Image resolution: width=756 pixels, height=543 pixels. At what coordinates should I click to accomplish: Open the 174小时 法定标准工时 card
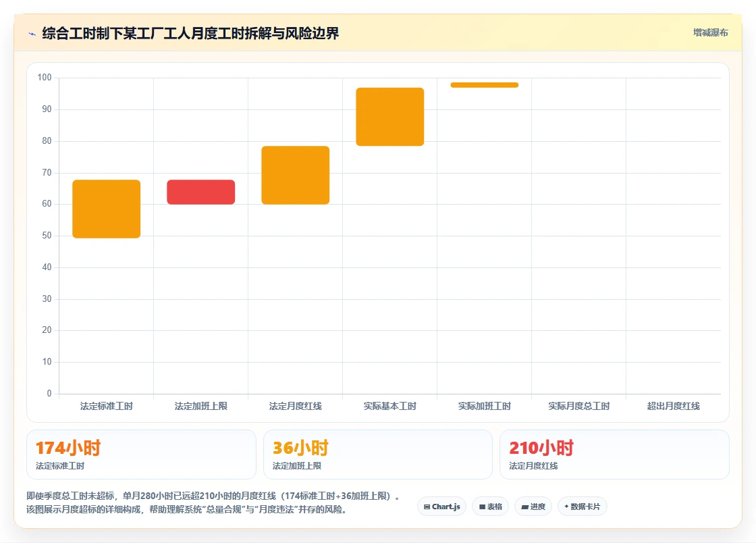[141, 455]
